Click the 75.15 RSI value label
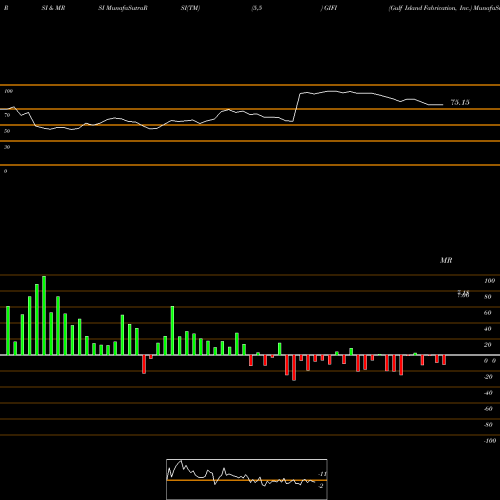Viewport: 500px width, 500px height. pyautogui.click(x=460, y=102)
